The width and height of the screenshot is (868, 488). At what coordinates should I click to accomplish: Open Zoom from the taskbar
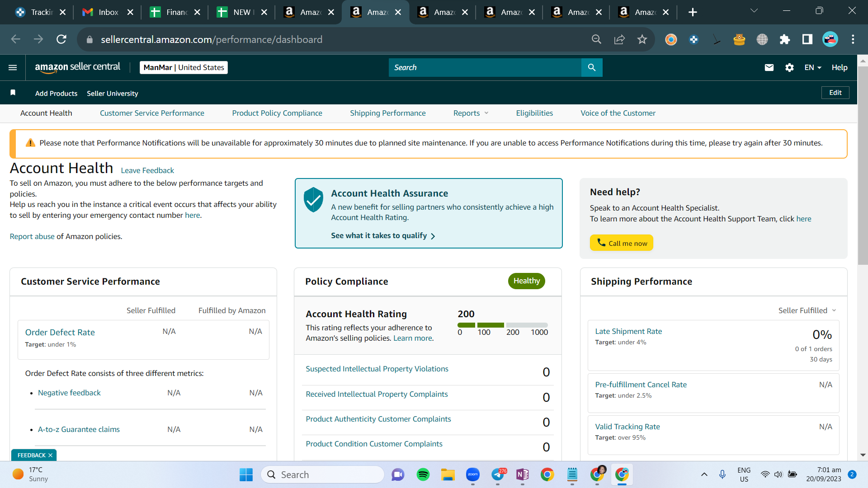tap(473, 474)
